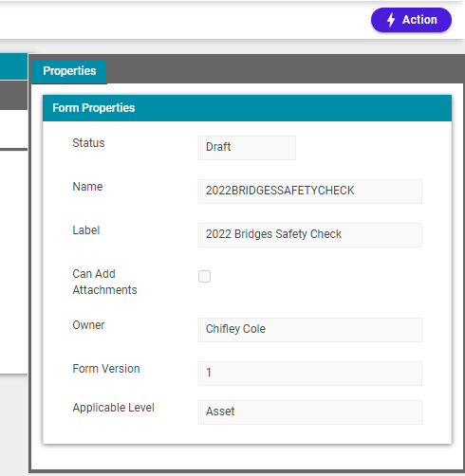
Task: Click the Form Properties panel header
Action: (247, 108)
